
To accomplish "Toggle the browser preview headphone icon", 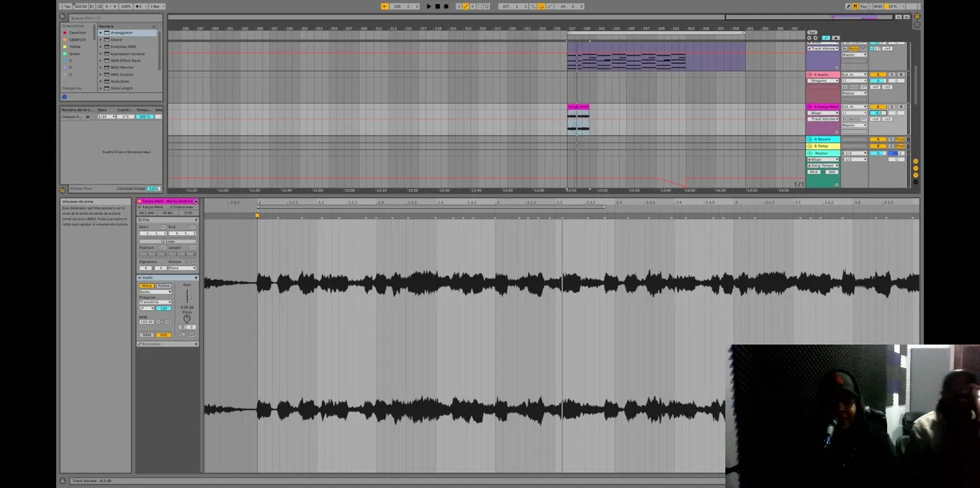I will pyautogui.click(x=64, y=96).
